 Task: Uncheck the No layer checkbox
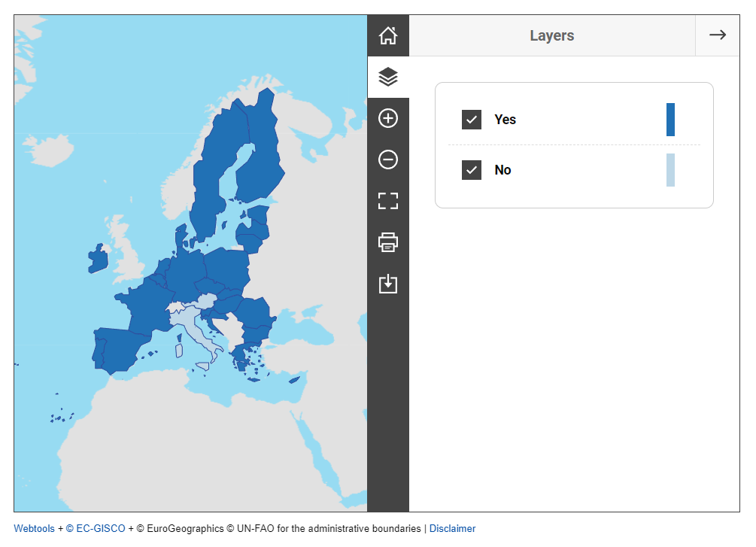click(x=472, y=170)
